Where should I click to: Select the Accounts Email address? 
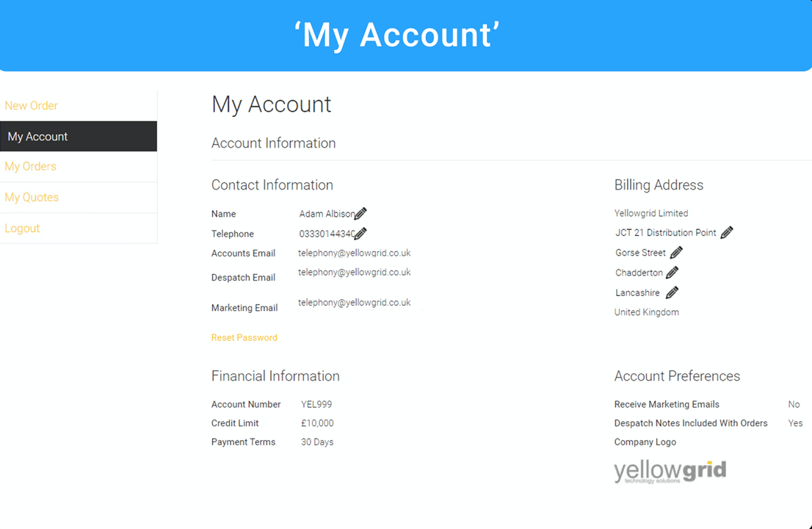click(354, 252)
